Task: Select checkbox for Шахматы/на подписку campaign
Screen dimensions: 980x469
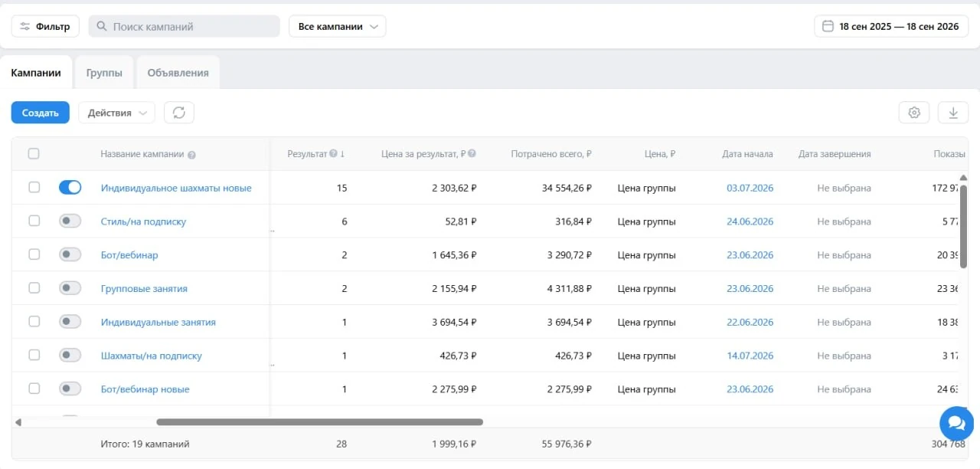Action: (x=34, y=355)
